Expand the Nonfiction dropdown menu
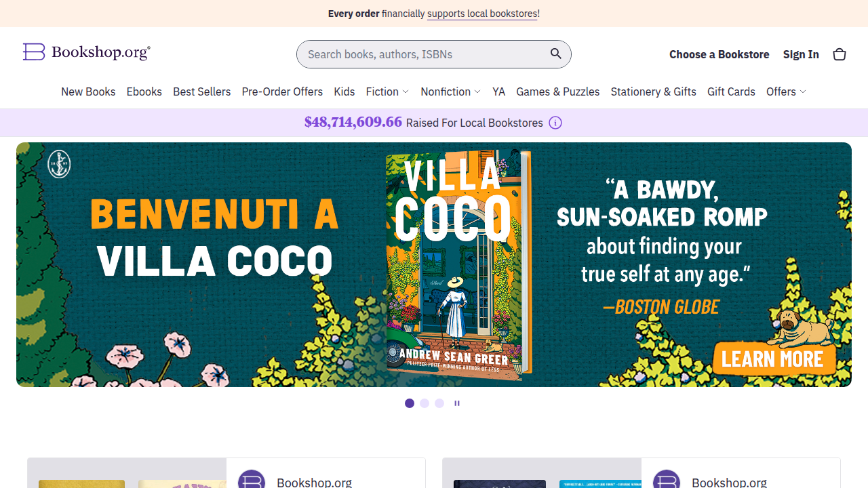 [450, 91]
